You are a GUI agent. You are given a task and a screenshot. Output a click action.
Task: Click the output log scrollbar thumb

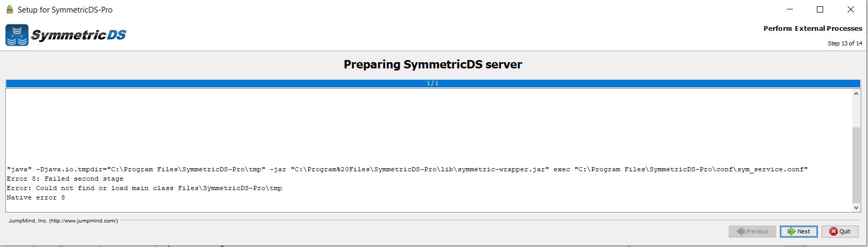click(856, 164)
